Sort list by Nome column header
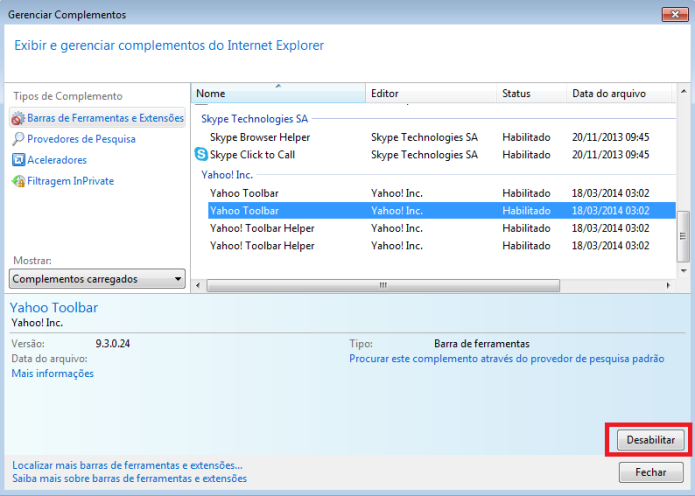Image resolution: width=695 pixels, height=496 pixels. click(x=278, y=94)
